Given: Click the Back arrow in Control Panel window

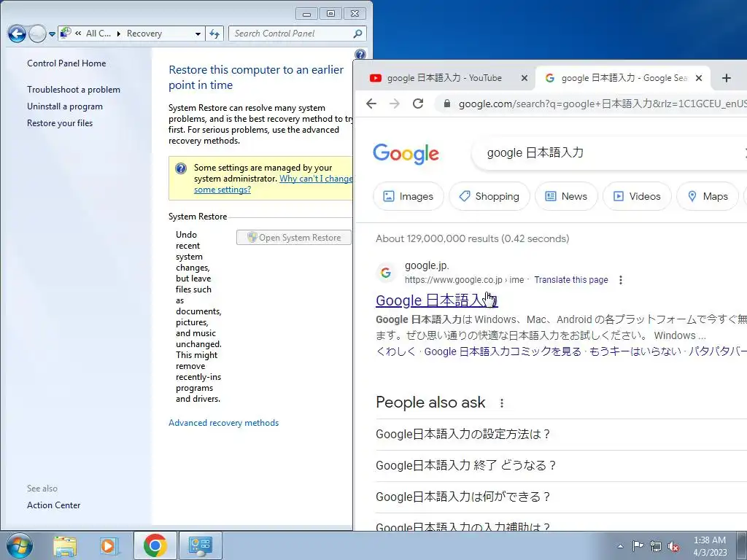Looking at the screenshot, I should coord(17,34).
